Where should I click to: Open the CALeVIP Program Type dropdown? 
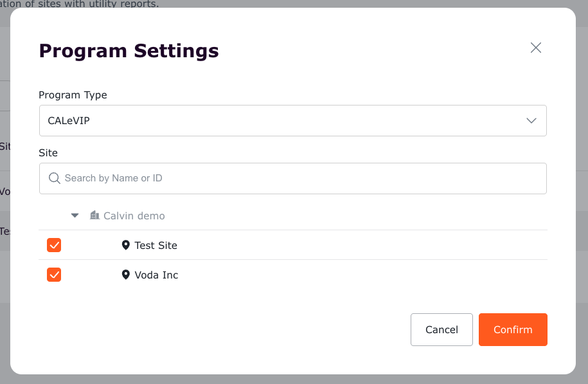pyautogui.click(x=293, y=120)
